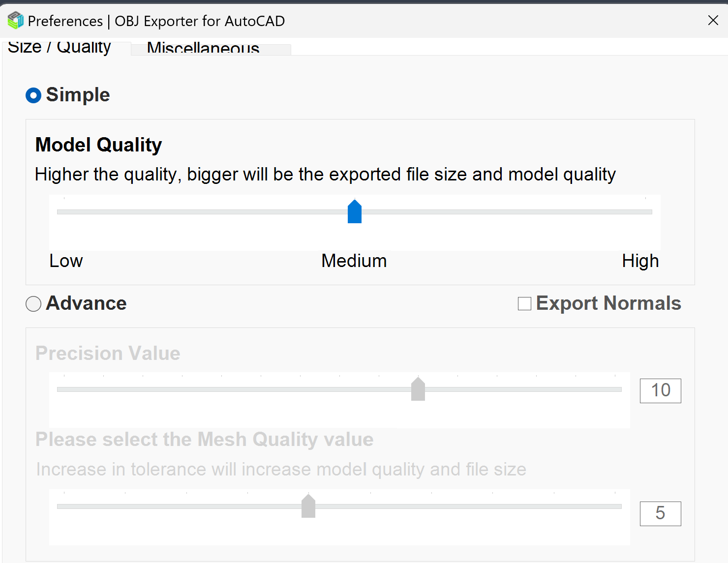Click the blue Model Quality slider thumb
The image size is (728, 563).
[x=355, y=212]
